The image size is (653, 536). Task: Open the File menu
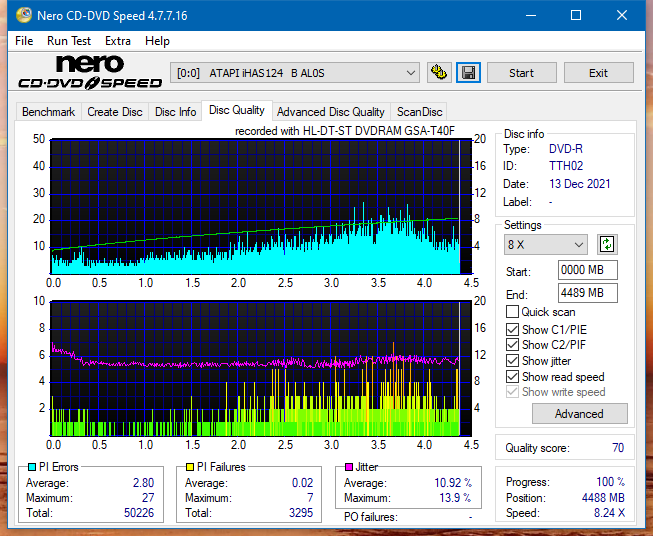click(24, 41)
